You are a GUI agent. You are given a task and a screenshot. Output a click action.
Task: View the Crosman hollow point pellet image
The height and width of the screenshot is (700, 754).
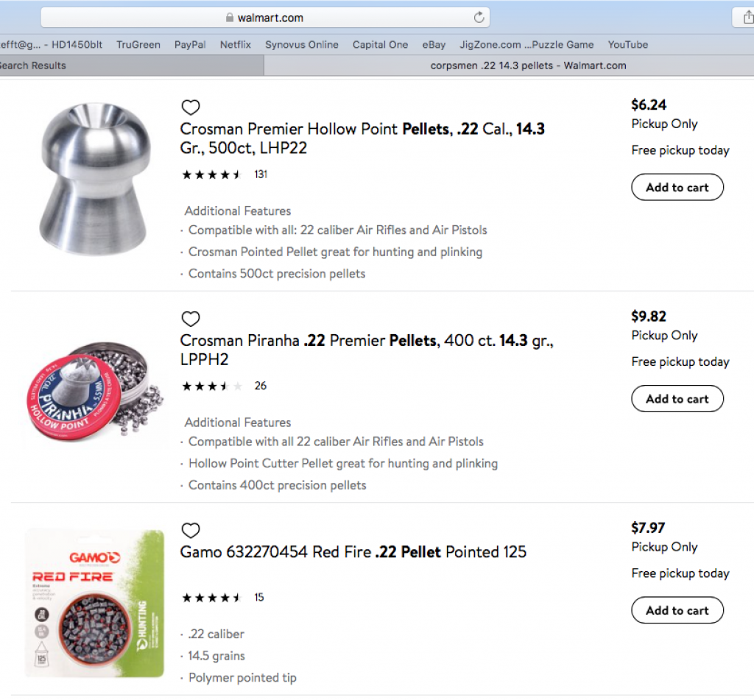point(95,179)
